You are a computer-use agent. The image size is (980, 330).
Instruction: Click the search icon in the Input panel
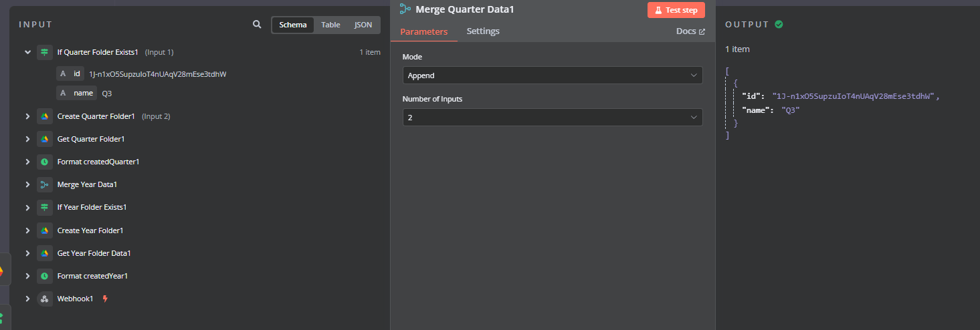coord(257,25)
